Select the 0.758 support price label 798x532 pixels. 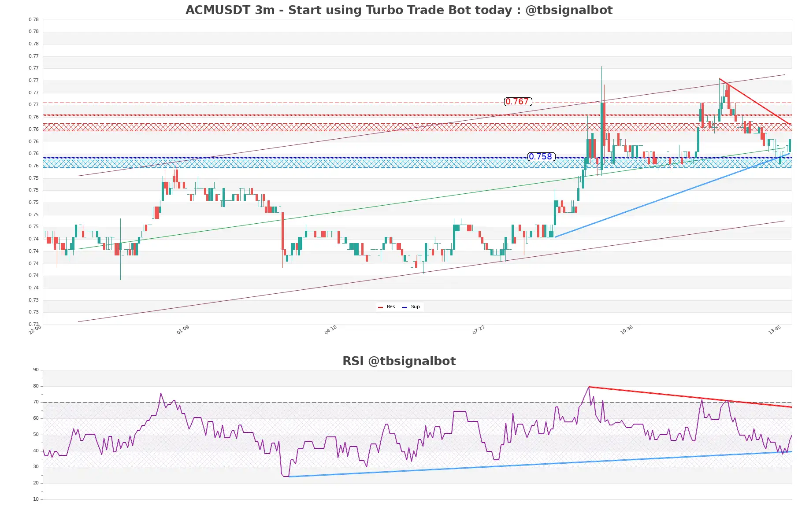click(541, 157)
